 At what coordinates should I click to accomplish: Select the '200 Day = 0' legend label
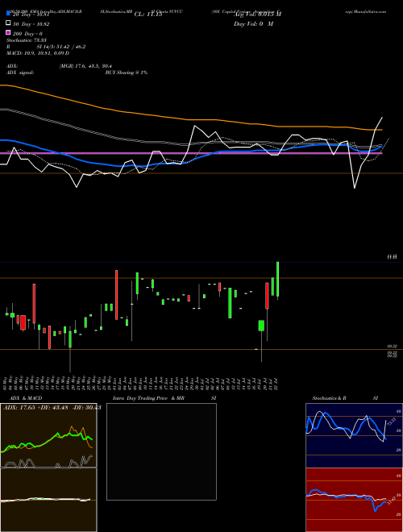point(28,34)
